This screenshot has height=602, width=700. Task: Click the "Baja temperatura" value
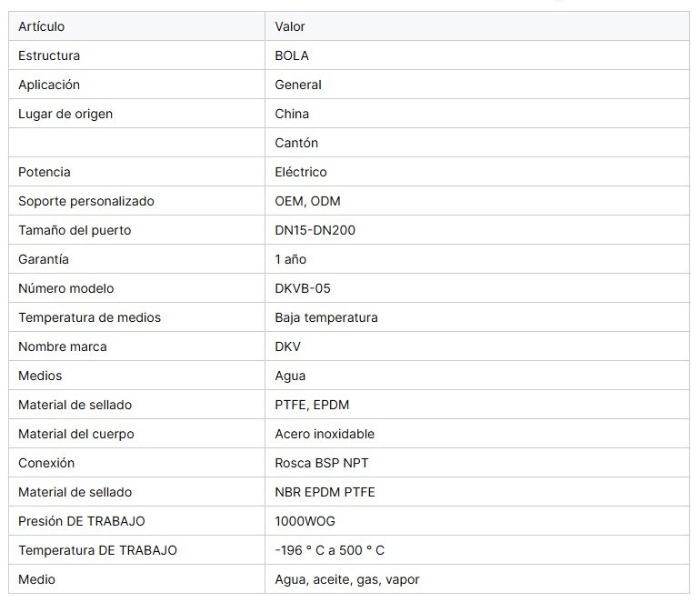[326, 317]
